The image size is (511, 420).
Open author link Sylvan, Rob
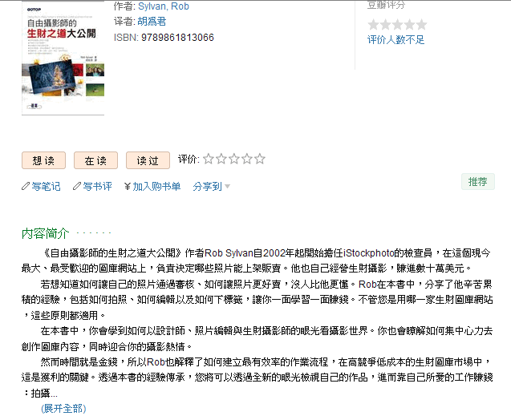point(164,6)
